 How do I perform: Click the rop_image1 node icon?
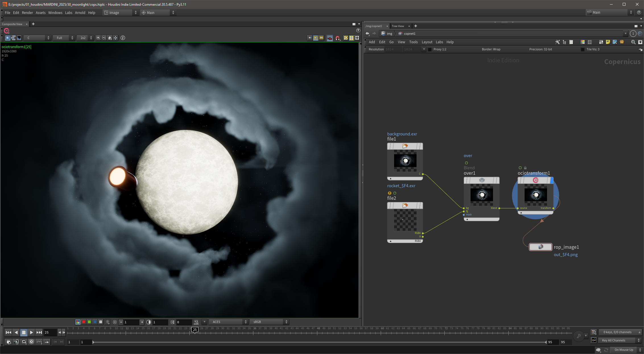tap(541, 247)
